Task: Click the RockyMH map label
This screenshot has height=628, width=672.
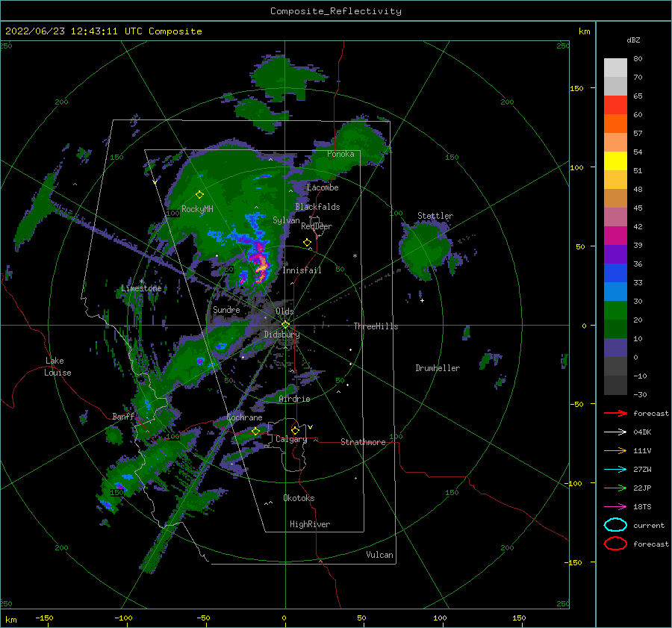Action: pos(197,209)
